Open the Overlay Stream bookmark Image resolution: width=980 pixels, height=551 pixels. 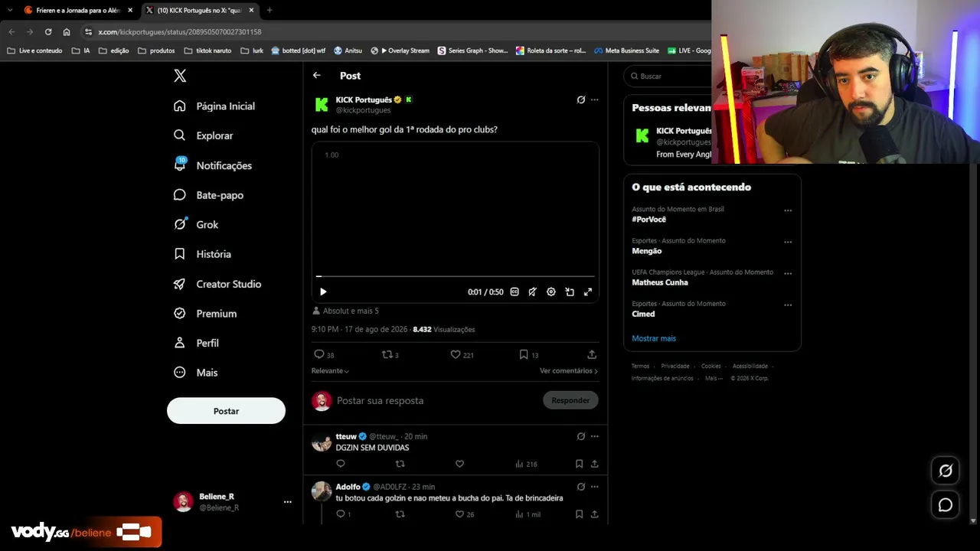coord(400,51)
